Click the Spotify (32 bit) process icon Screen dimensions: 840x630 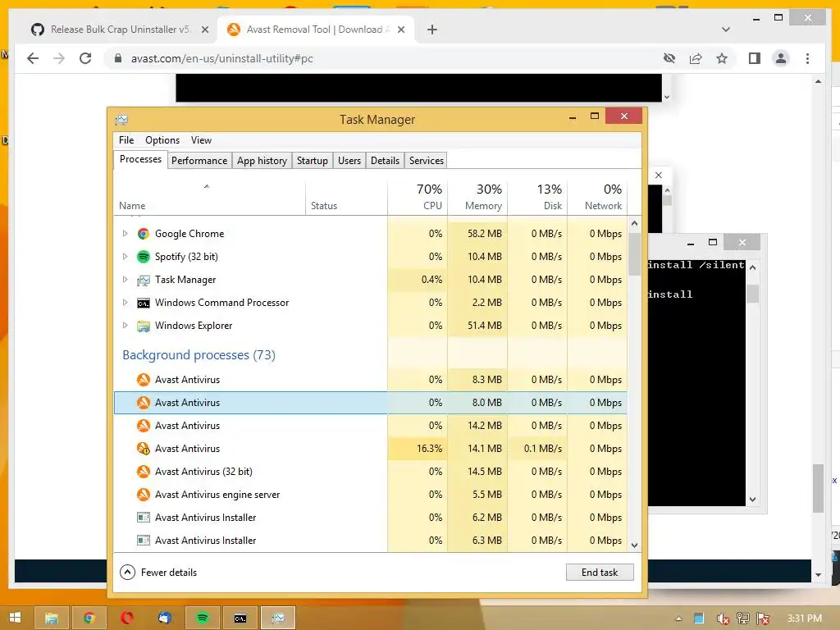pyautogui.click(x=143, y=257)
